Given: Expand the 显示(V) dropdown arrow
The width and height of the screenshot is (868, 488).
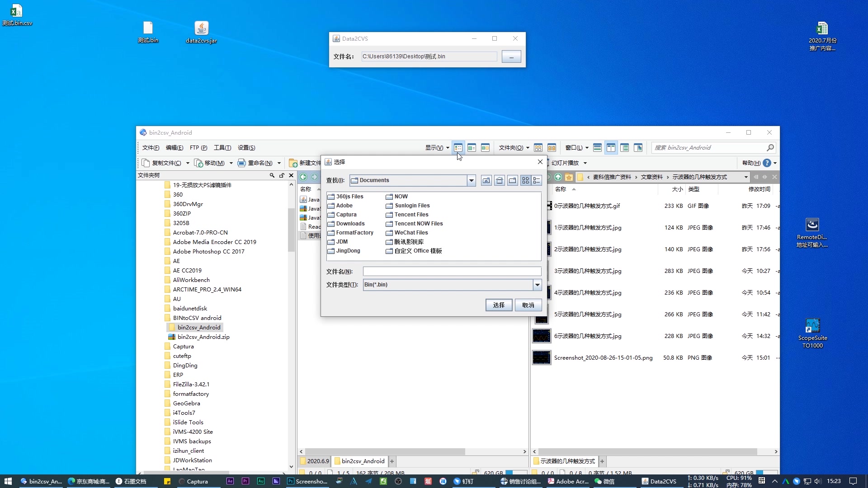Looking at the screenshot, I should pos(448,148).
